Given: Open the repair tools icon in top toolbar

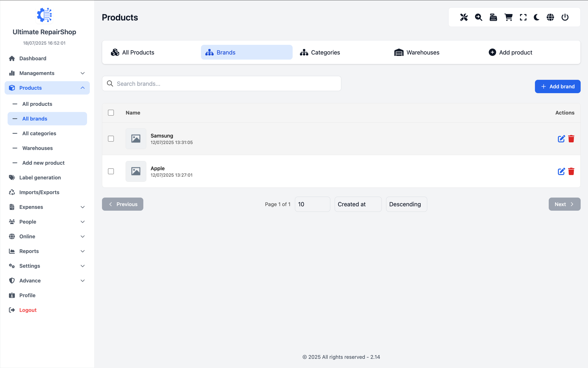Looking at the screenshot, I should pyautogui.click(x=464, y=17).
